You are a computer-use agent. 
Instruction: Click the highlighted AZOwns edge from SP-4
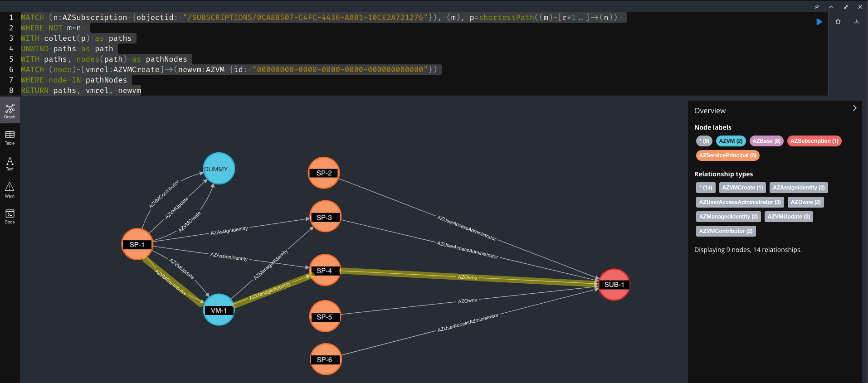(x=467, y=277)
